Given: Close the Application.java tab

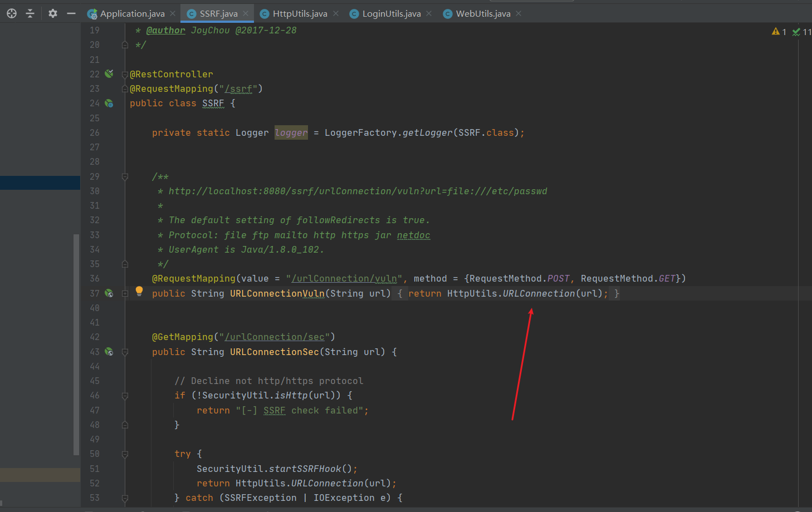Looking at the screenshot, I should point(173,13).
